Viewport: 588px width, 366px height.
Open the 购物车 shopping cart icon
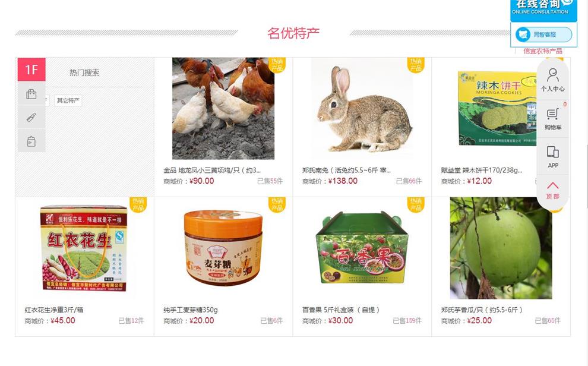tap(553, 119)
